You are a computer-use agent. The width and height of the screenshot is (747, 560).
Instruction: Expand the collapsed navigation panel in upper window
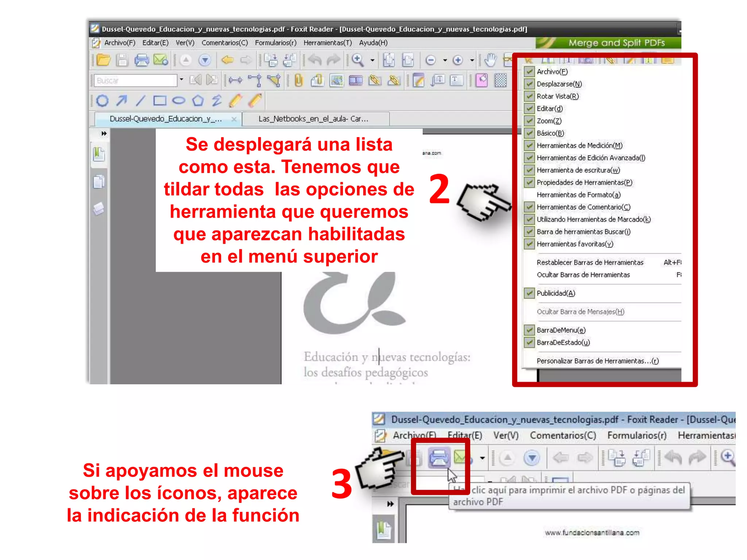point(104,133)
